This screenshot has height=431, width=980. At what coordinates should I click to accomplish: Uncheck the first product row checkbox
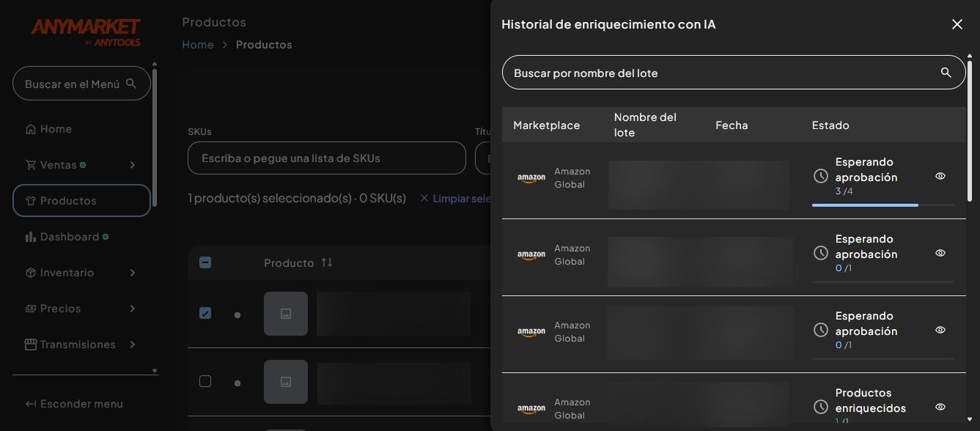point(205,313)
